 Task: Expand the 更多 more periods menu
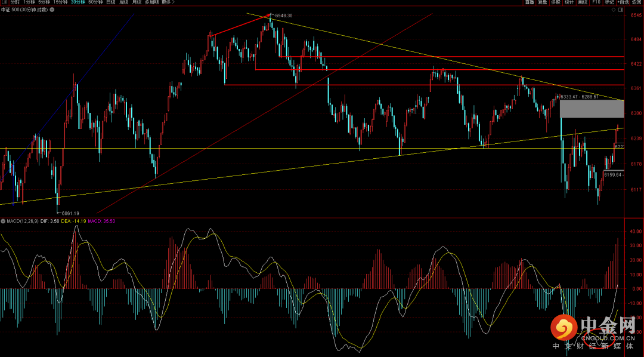click(168, 2)
